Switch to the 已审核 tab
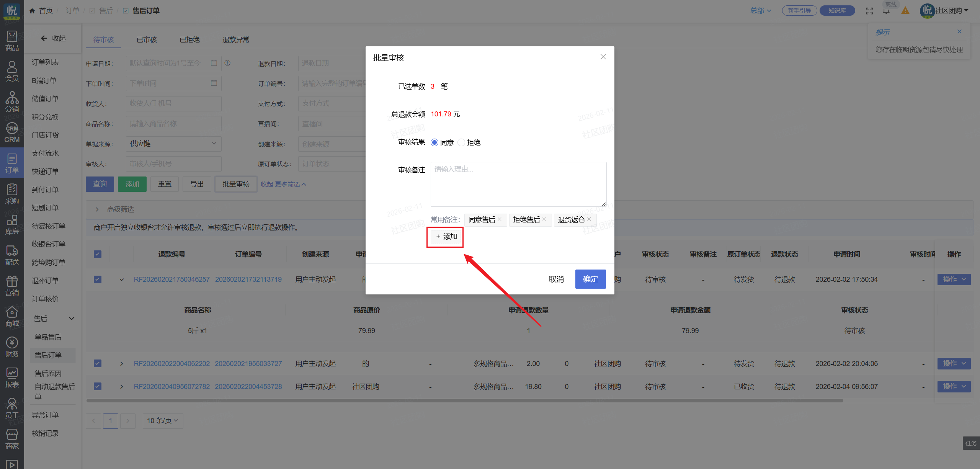 click(x=147, y=40)
